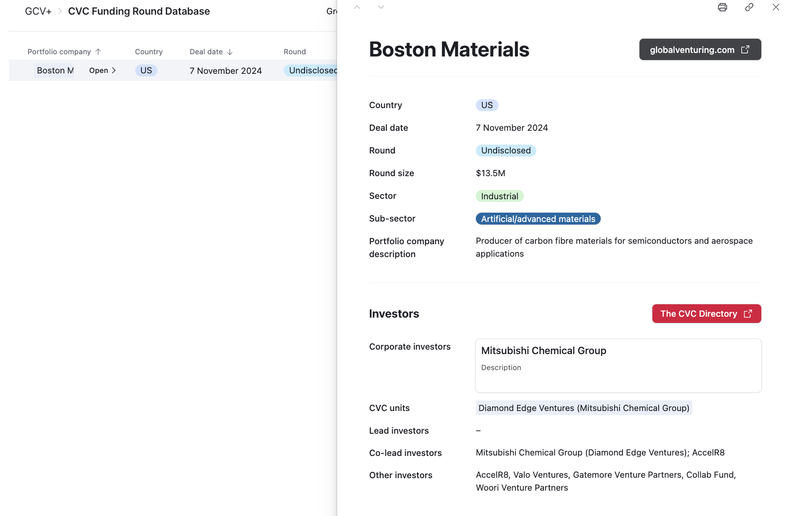Navigate to GCV+ in breadcrumb
This screenshot has height=516, width=812.
(x=38, y=11)
